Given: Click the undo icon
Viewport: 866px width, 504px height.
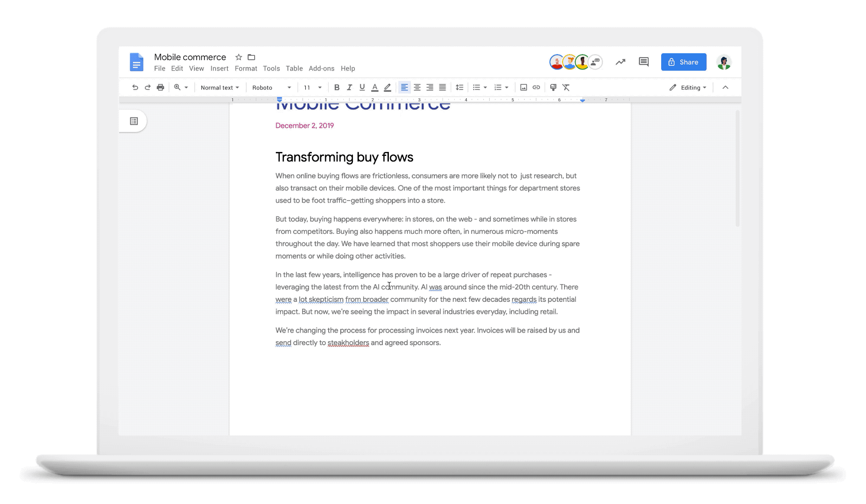Looking at the screenshot, I should pyautogui.click(x=135, y=87).
